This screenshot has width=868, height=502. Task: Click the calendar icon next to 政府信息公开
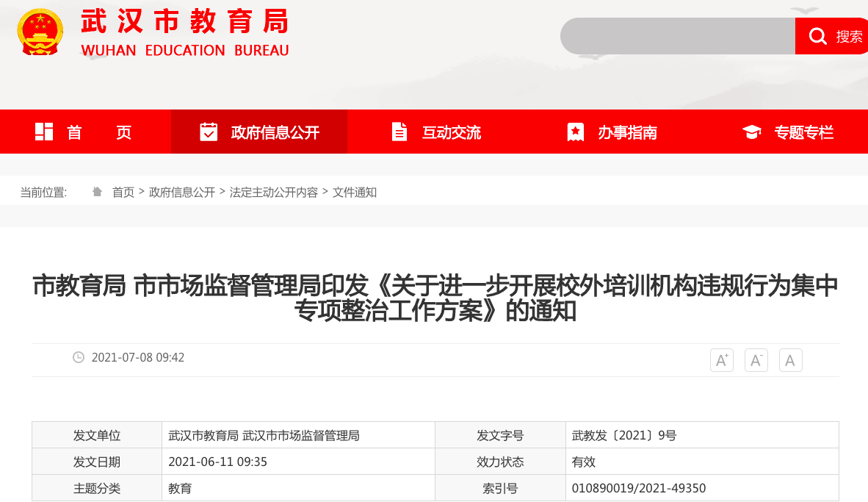[209, 132]
